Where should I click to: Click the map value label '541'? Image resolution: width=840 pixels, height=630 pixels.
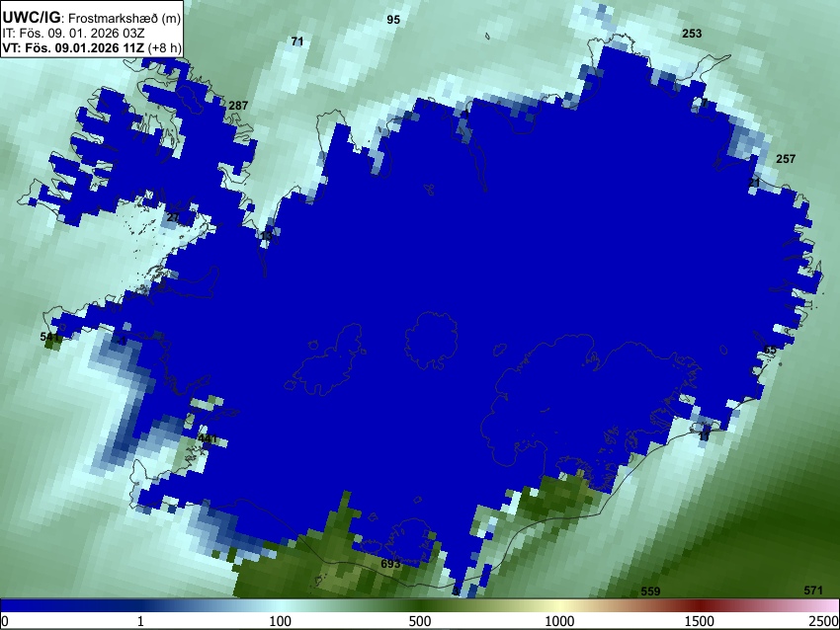click(49, 337)
